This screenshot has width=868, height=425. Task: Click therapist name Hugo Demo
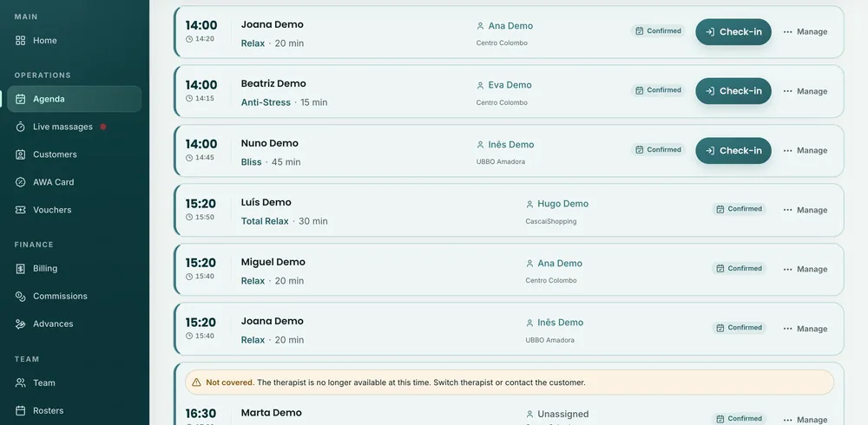(x=563, y=204)
